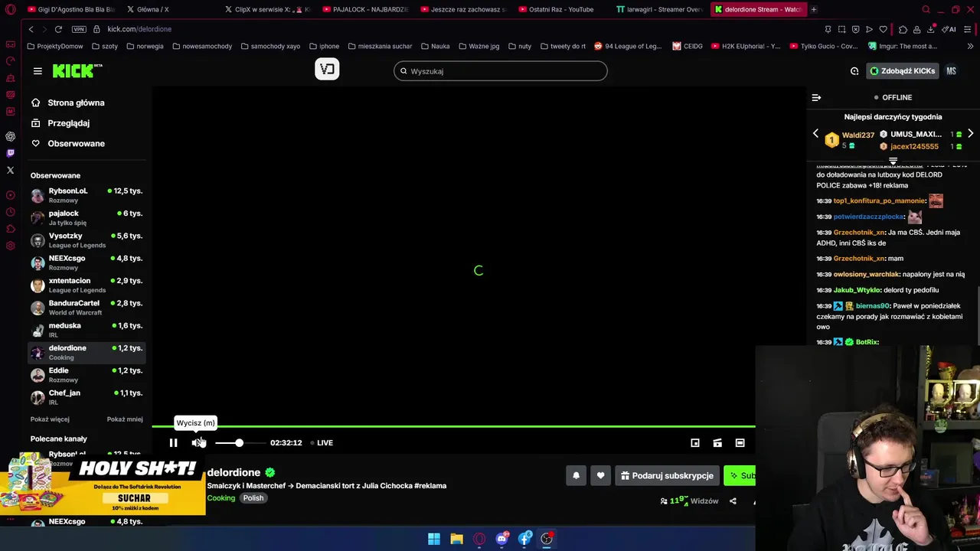Click top gifter Waldi237
980x551 pixels.
pos(858,135)
